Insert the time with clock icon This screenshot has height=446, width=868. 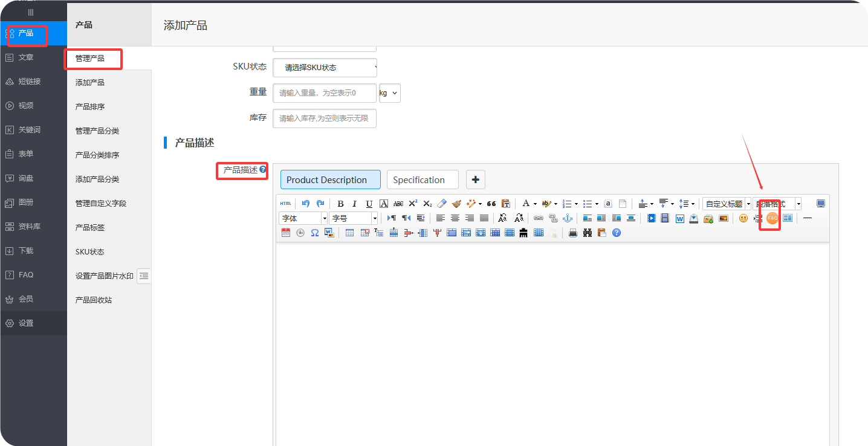point(300,233)
